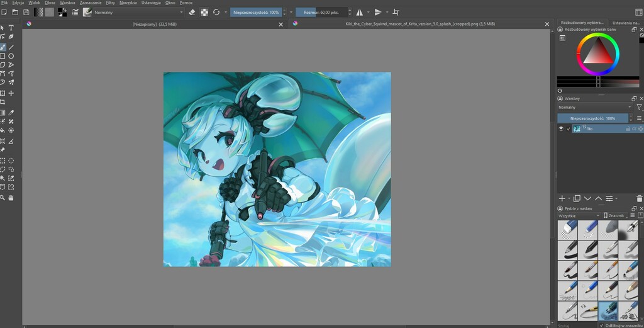
Task: Select the Elliptical Selection tool
Action: (11, 161)
